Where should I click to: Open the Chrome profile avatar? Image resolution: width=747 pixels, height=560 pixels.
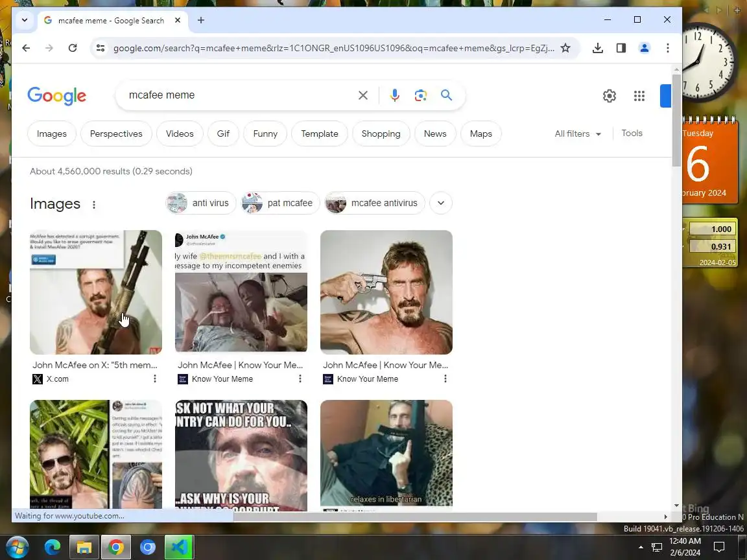[x=644, y=48]
